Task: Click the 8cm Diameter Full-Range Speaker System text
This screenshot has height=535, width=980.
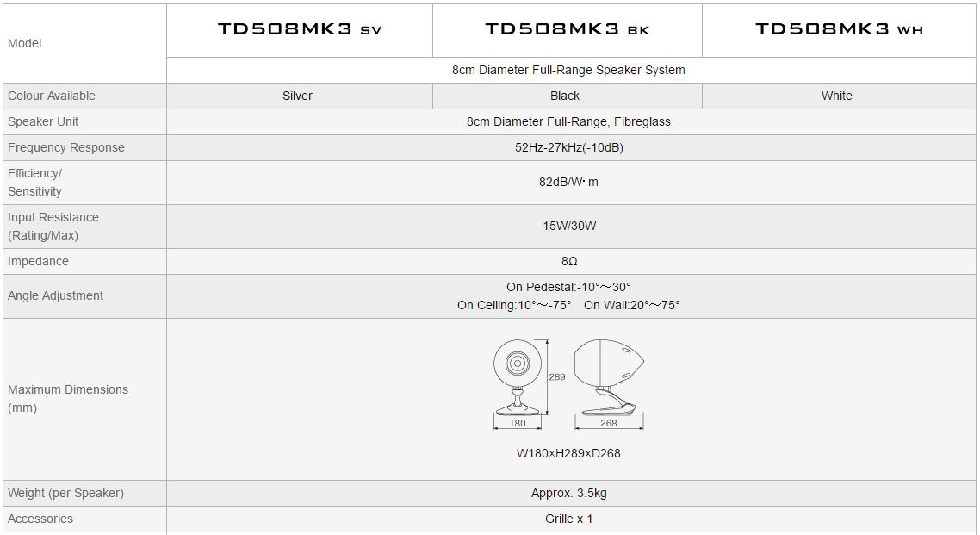Action: pos(568,70)
